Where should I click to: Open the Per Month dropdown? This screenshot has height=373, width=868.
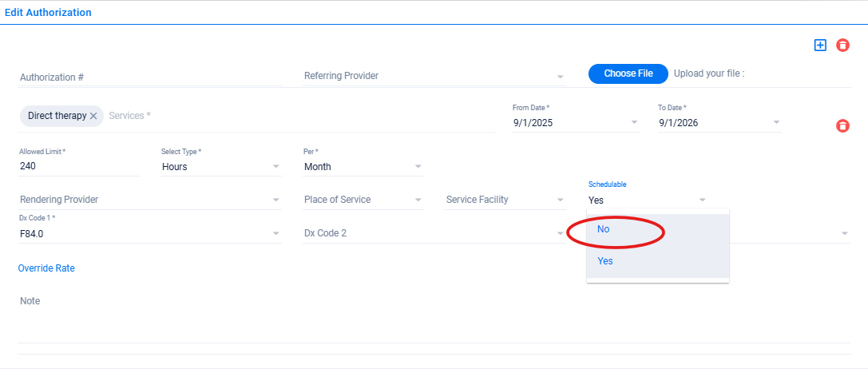coord(418,167)
